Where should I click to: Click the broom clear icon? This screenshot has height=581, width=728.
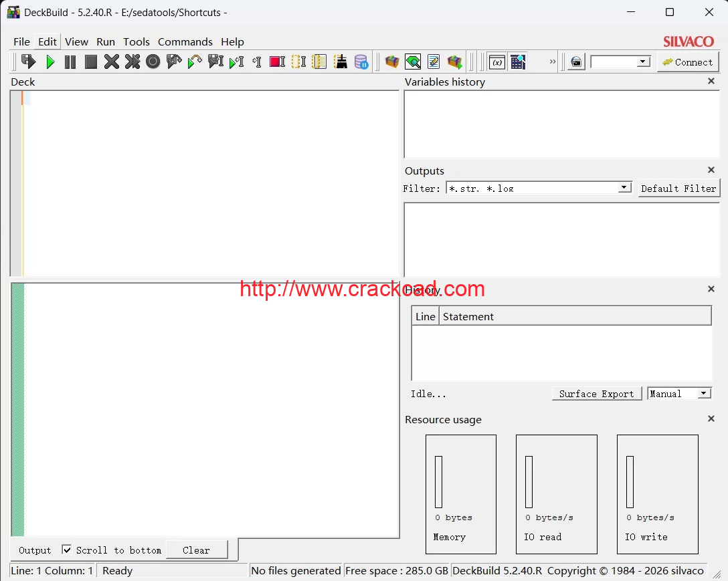tap(341, 62)
